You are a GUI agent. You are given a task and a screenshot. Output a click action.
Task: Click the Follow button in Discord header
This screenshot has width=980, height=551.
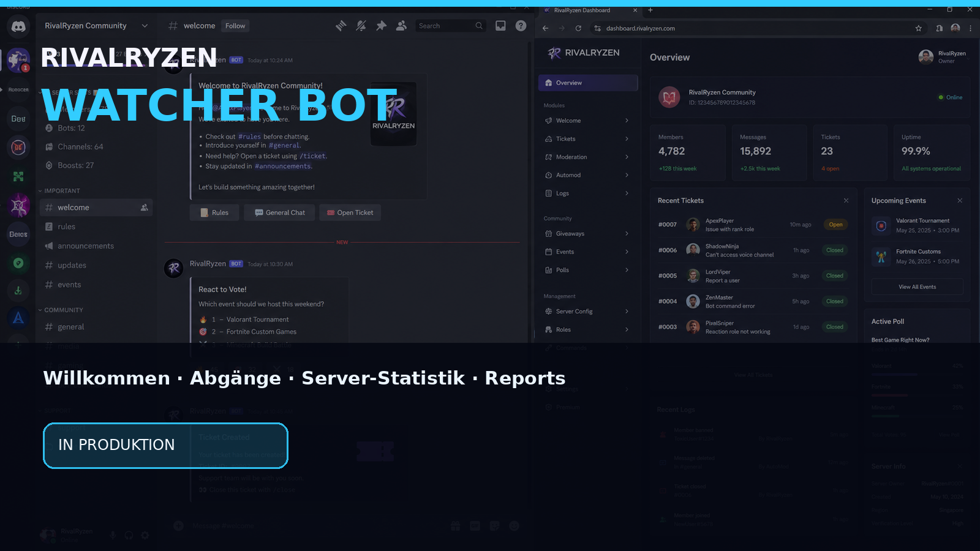pos(235,26)
